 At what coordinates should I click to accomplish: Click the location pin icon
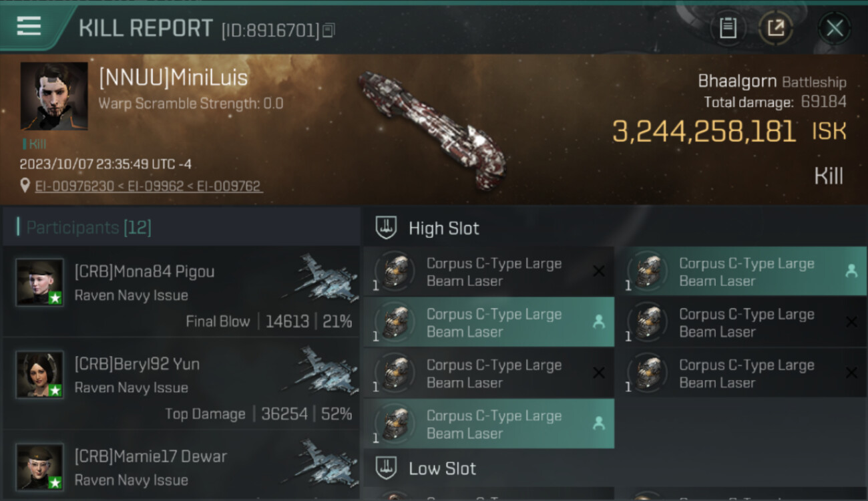(x=25, y=186)
